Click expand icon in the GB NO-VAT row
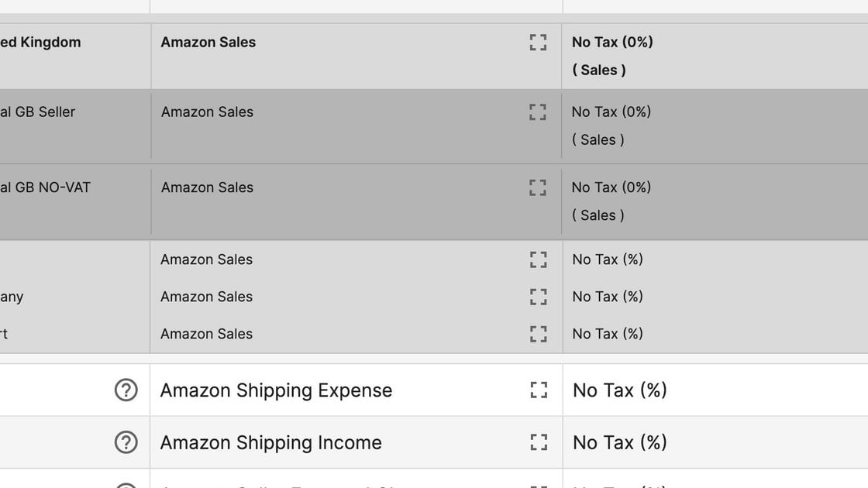The width and height of the screenshot is (868, 488). pos(538,187)
